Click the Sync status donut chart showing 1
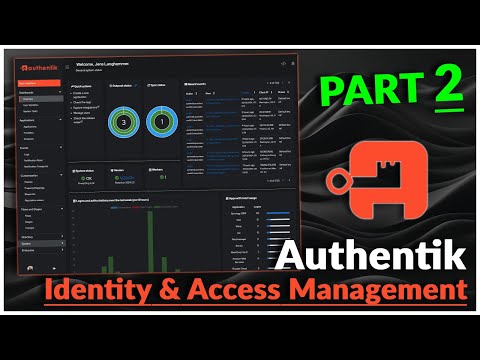The height and width of the screenshot is (360, 480). point(162,122)
